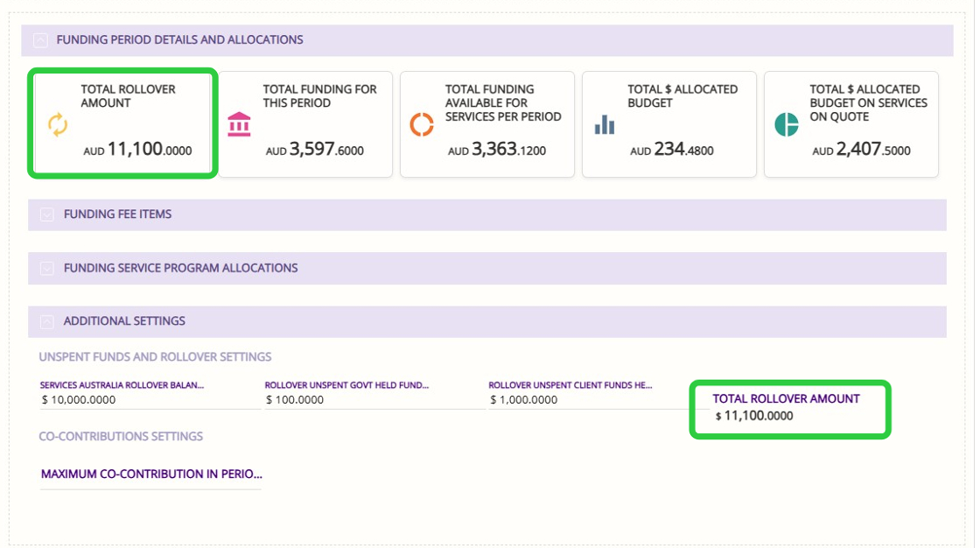Click the Total $ Allocated Budget card
Image resolution: width=980 pixels, height=548 pixels.
tap(669, 124)
